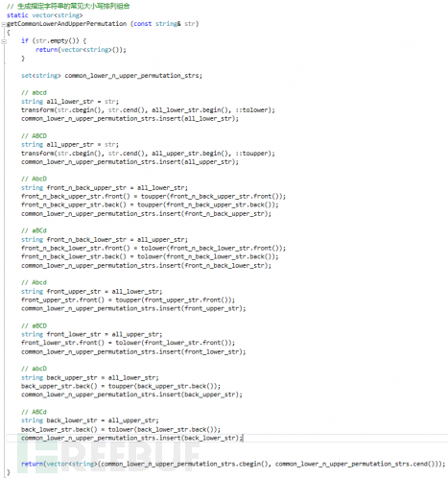Click 'string front_n_back_upper_str = all_lower_str;' line
448x480 pixels.
click(x=105, y=188)
